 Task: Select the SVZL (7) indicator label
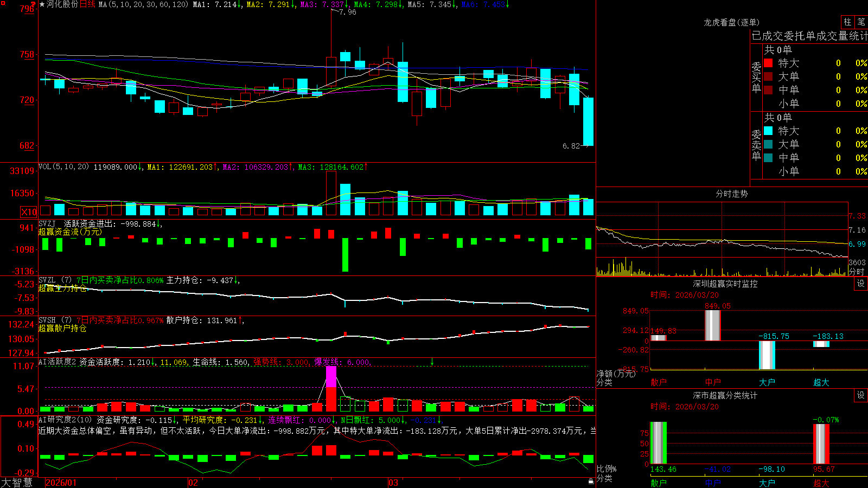tap(55, 280)
